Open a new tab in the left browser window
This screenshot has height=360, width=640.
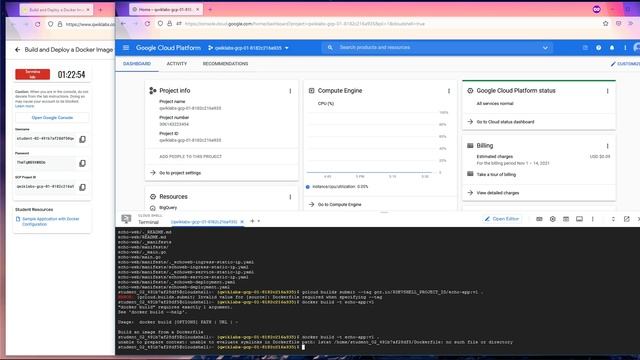pos(100,9)
